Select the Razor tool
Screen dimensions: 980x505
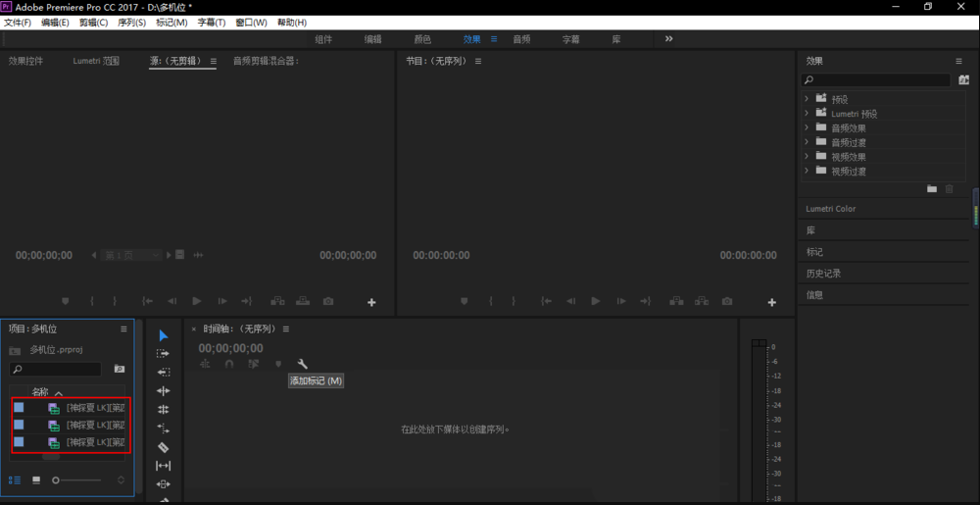(163, 447)
